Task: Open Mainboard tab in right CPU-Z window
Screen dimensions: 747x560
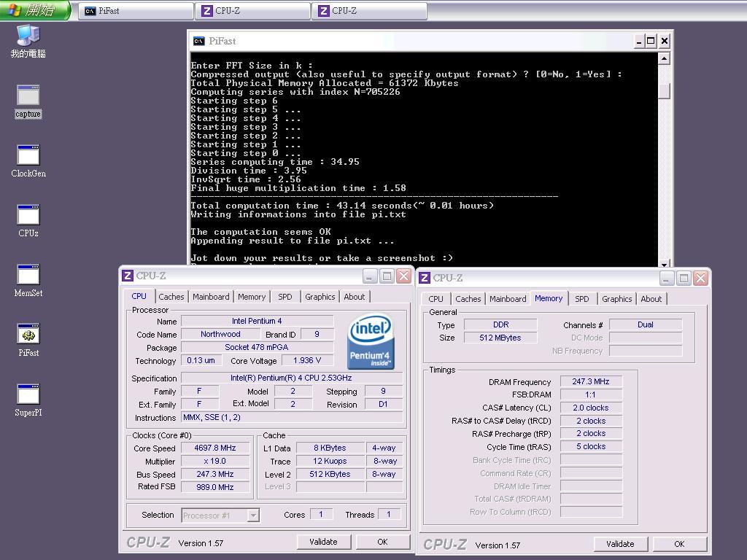Action: click(508, 298)
